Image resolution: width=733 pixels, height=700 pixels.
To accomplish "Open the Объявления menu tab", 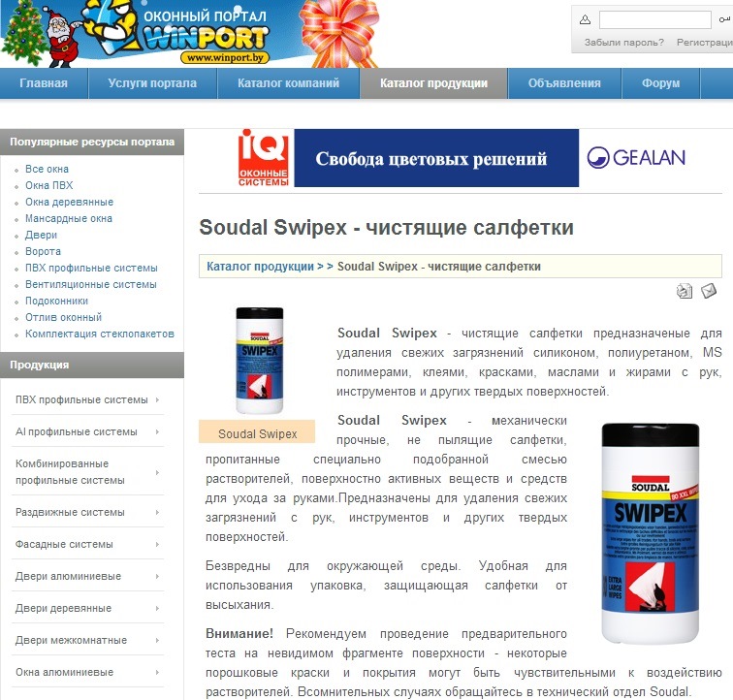I will [x=564, y=83].
